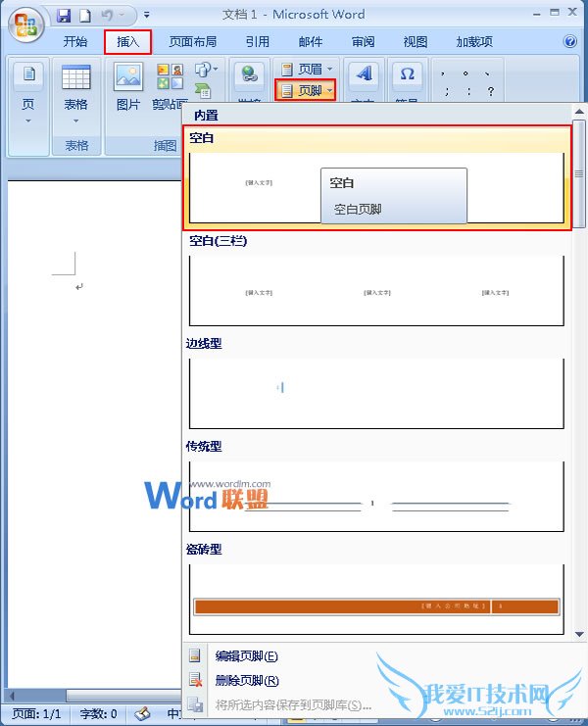
Task: Insert a chart icon
Action: (x=203, y=91)
